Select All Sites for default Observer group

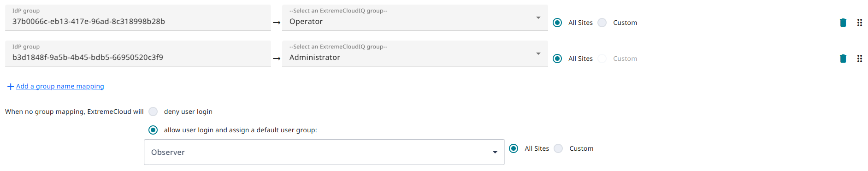(x=514, y=148)
